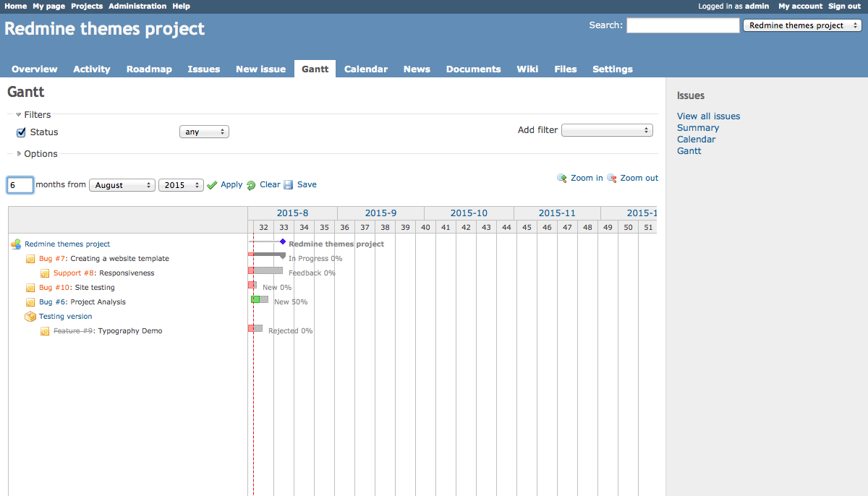The image size is (868, 496).
Task: Switch to the Overview tab
Action: click(35, 69)
